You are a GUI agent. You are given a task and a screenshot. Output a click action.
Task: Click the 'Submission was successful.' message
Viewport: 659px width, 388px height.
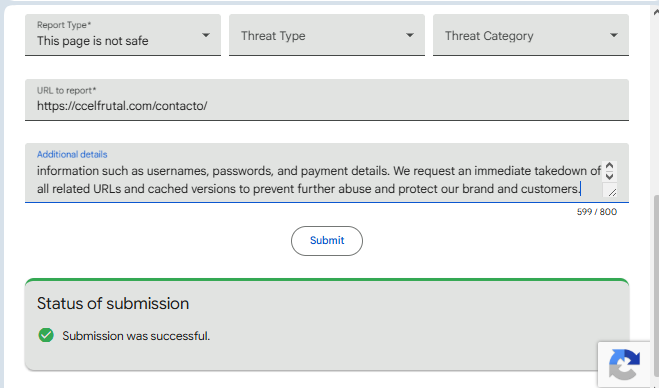coord(136,336)
